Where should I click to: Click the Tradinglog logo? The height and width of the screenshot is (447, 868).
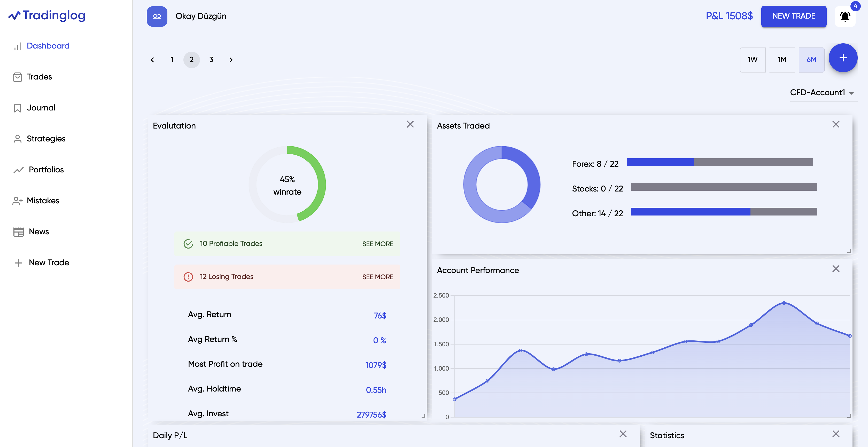[47, 15]
